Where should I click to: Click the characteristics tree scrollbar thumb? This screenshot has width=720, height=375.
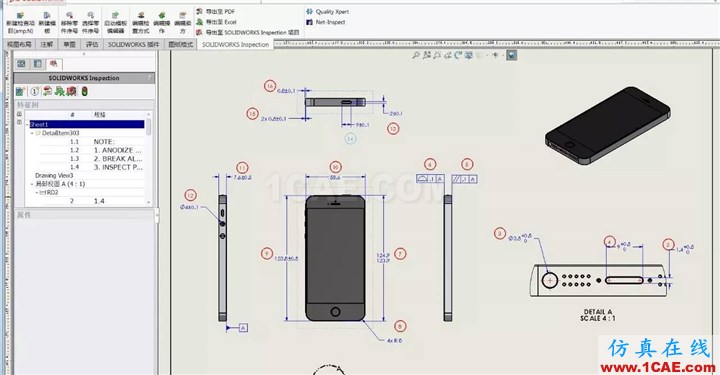pyautogui.click(x=148, y=127)
